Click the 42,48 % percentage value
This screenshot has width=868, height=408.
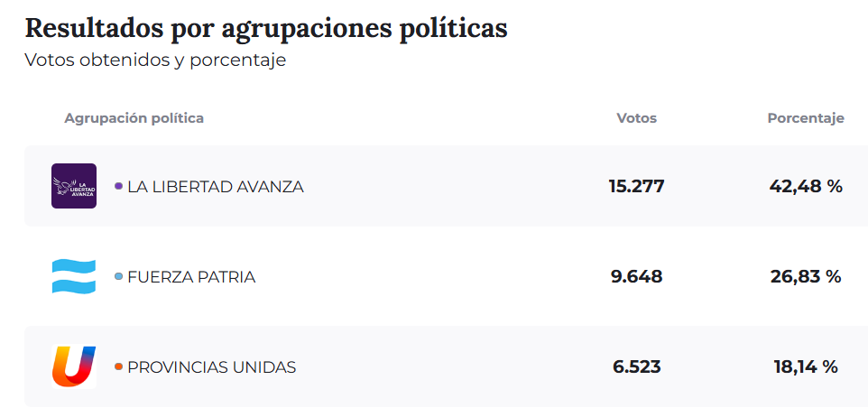pyautogui.click(x=806, y=187)
